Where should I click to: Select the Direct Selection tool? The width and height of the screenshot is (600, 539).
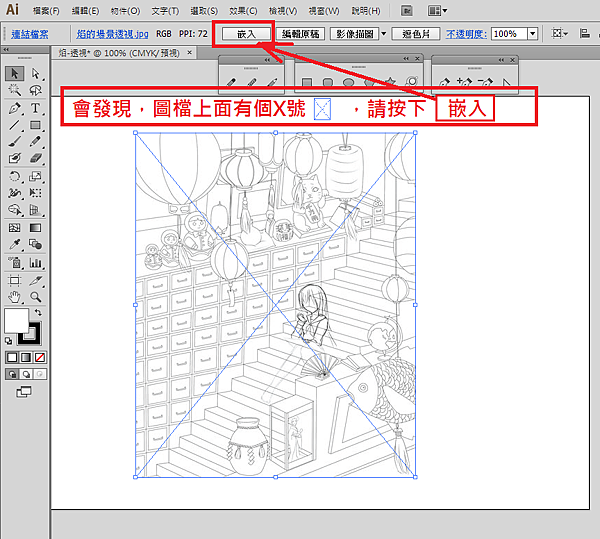[36, 73]
